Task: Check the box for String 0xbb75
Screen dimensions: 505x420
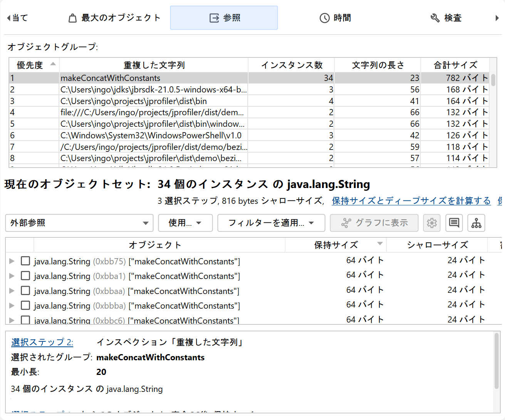Action: click(25, 261)
